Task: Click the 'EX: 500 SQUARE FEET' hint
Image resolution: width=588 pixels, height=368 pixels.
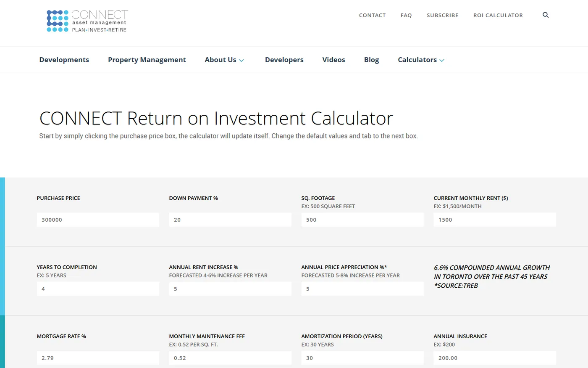Action: [x=328, y=207]
